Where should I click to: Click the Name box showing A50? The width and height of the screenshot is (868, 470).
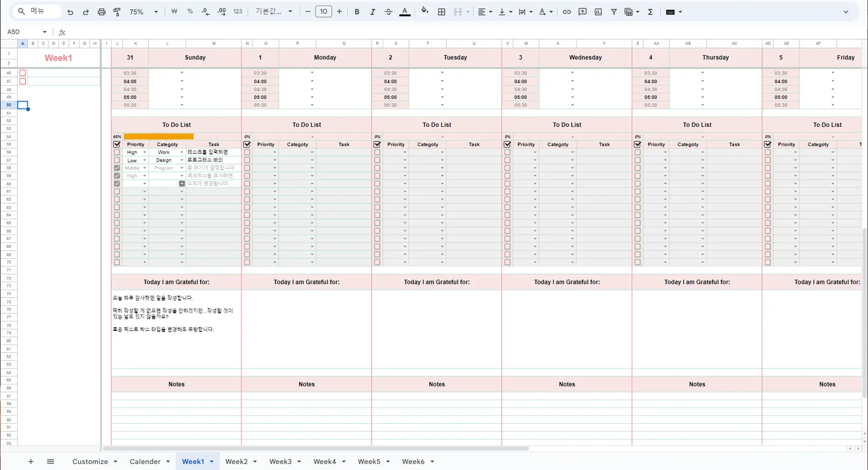click(x=27, y=32)
